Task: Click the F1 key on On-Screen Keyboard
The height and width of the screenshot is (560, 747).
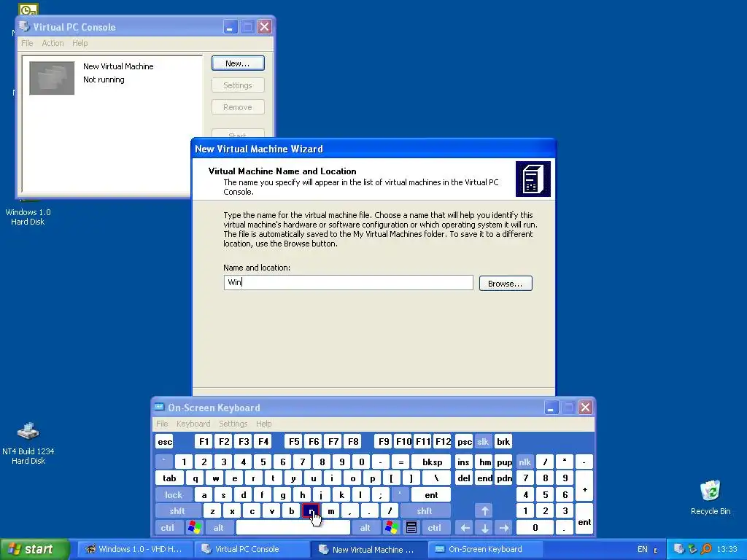Action: 204,441
